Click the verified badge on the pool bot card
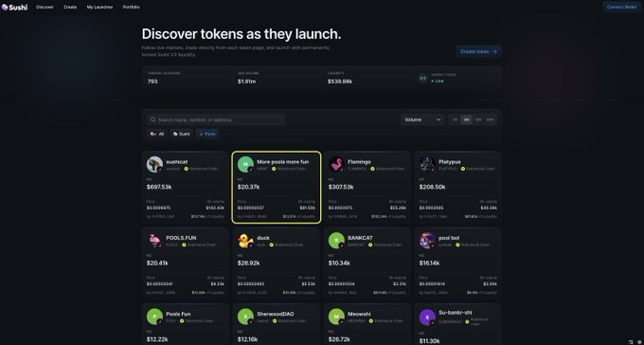The image size is (644, 345). 459,245
